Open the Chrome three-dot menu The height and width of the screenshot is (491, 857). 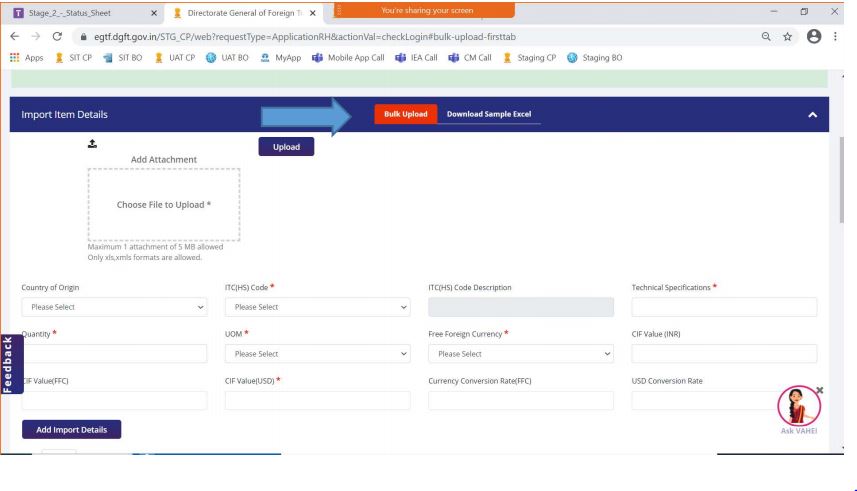(835, 36)
